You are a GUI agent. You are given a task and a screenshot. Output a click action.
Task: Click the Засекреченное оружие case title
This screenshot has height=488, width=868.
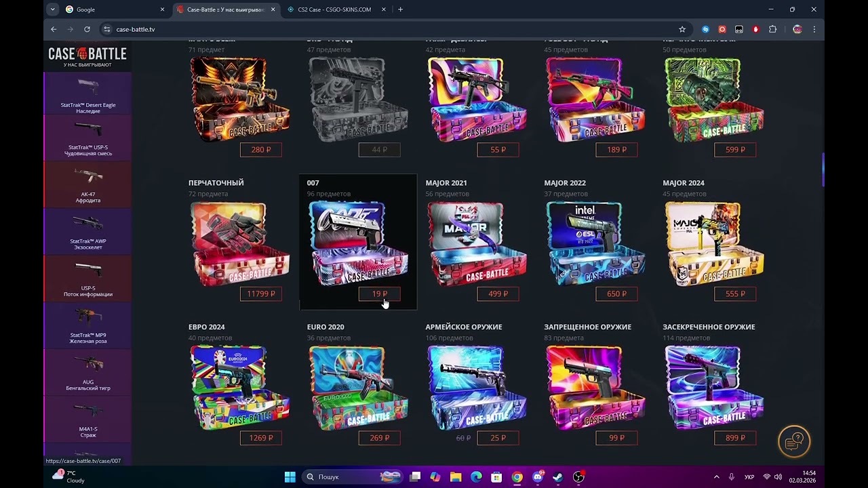pyautogui.click(x=709, y=327)
